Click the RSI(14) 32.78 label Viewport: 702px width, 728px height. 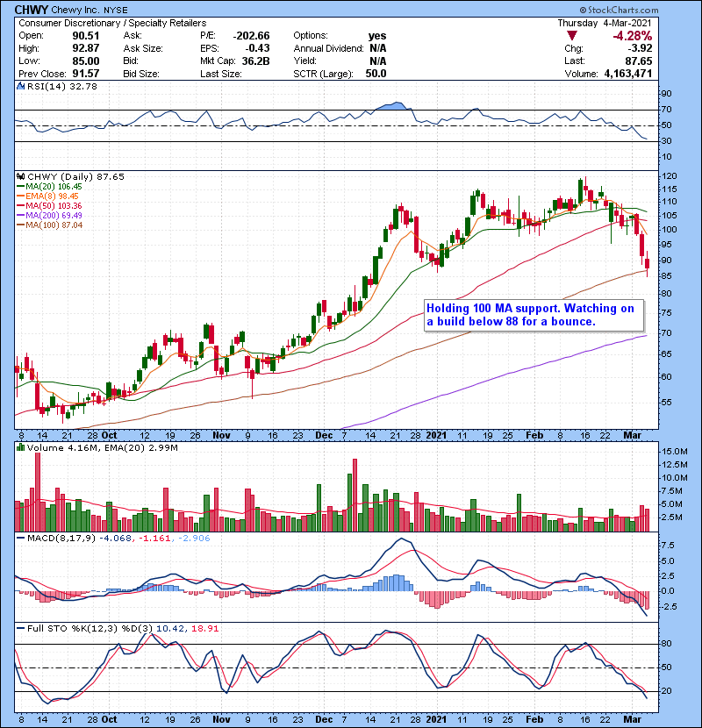tap(62, 86)
